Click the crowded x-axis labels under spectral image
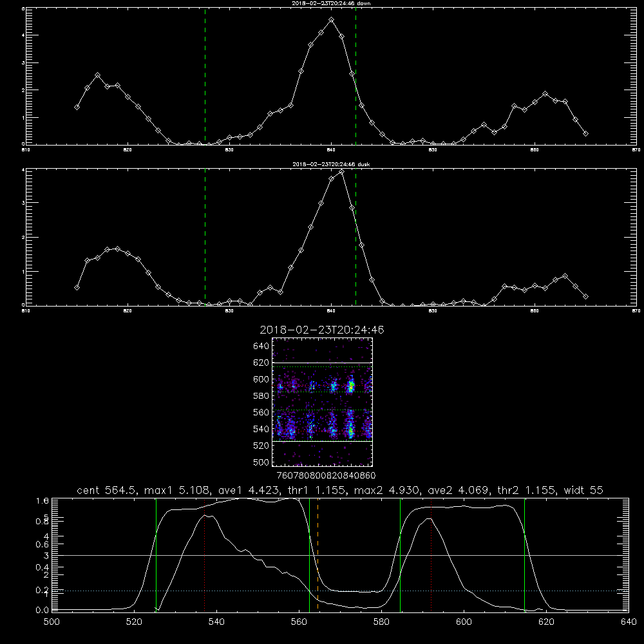Image resolution: width=644 pixels, height=644 pixels. [x=327, y=475]
